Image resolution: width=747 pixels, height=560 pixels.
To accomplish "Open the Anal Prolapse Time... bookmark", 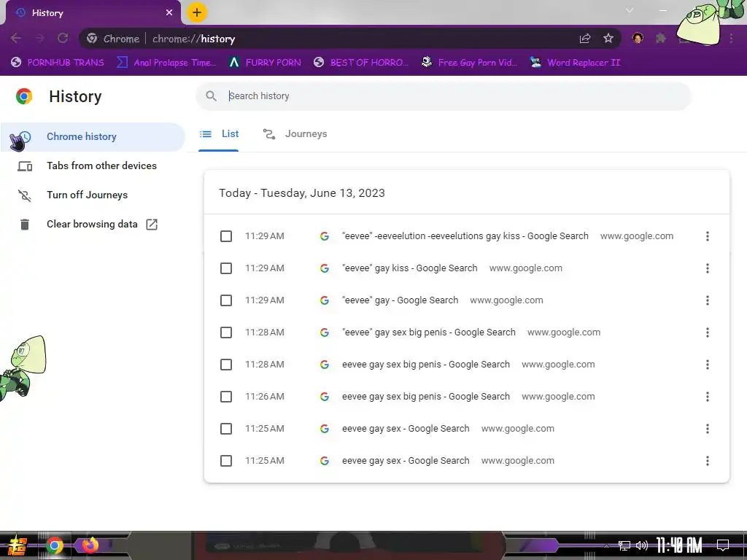I will pyautogui.click(x=166, y=63).
